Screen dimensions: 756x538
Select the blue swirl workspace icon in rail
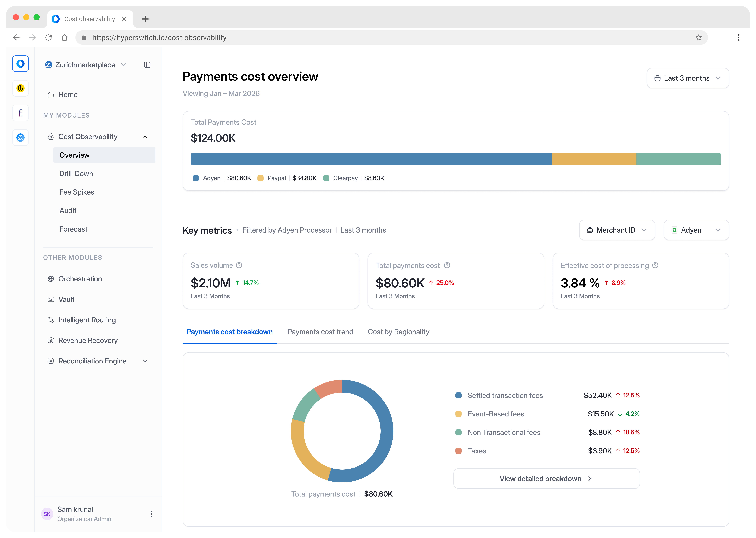point(21,137)
